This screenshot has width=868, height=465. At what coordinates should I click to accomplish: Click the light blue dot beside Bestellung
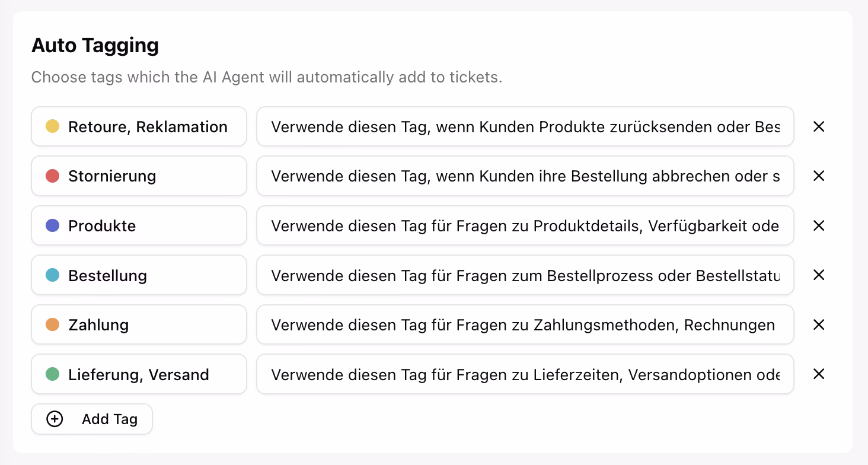tap(52, 275)
